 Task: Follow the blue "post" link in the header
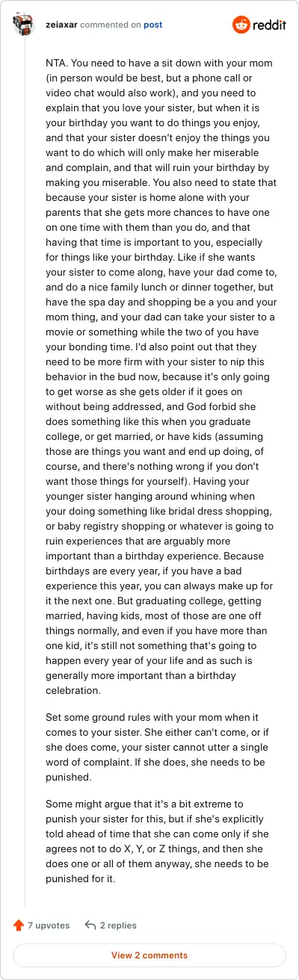point(152,25)
